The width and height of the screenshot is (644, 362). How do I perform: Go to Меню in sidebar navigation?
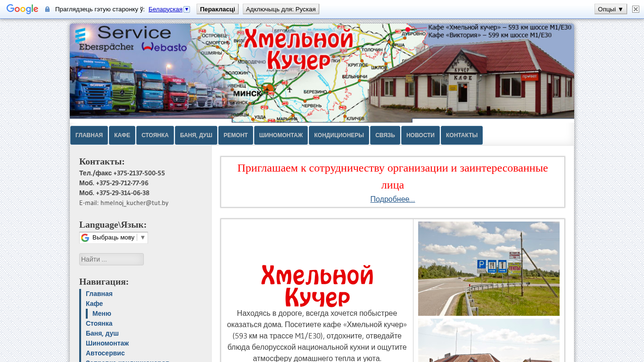click(x=102, y=313)
